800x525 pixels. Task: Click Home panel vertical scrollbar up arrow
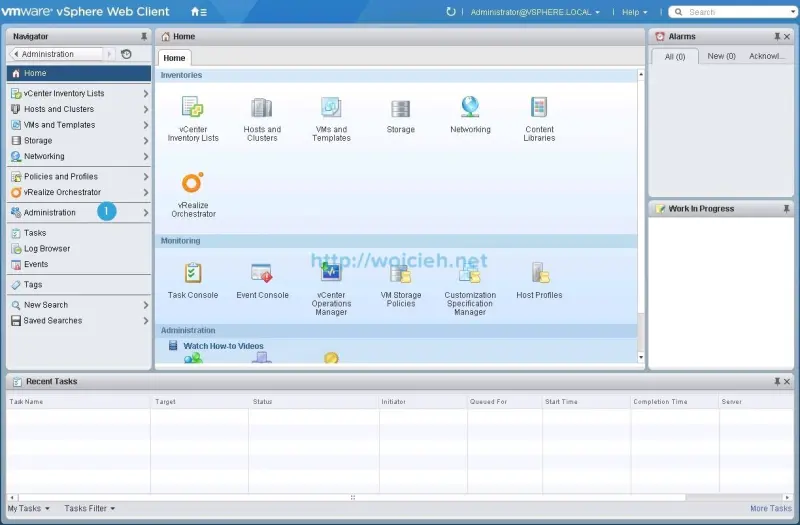(641, 74)
